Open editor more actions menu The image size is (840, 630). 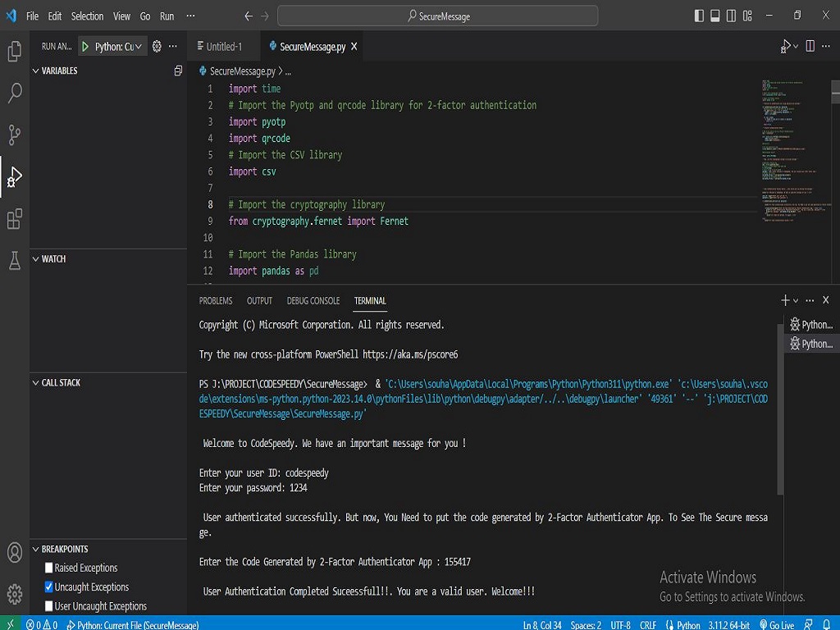tap(825, 47)
